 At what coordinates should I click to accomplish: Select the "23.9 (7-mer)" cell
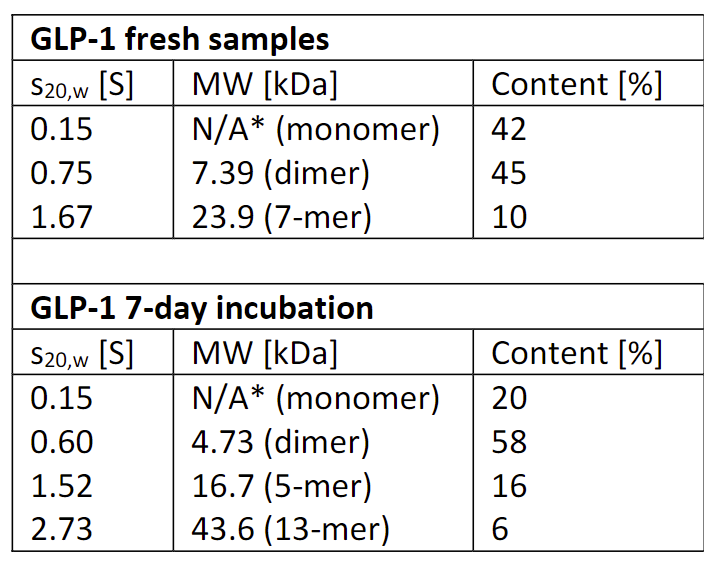click(282, 217)
